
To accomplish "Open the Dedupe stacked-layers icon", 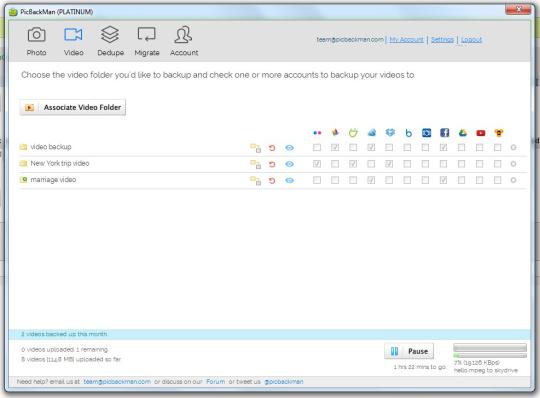I will (110, 34).
